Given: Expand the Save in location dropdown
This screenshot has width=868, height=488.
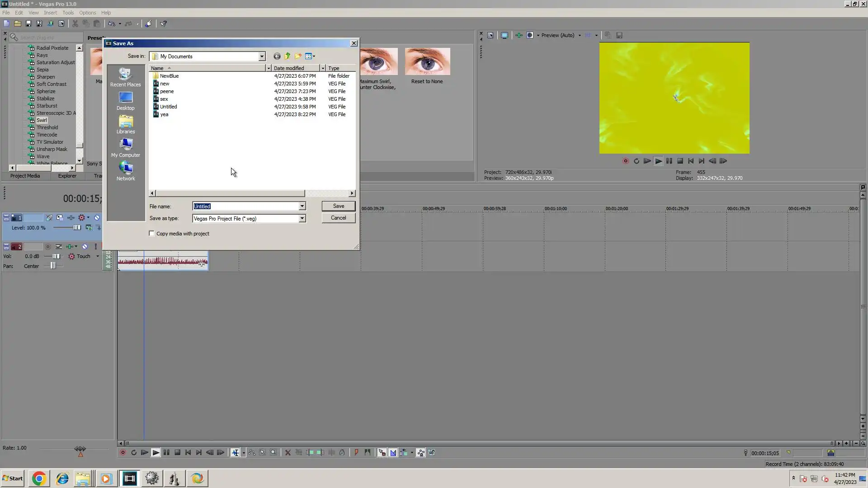Looking at the screenshot, I should [262, 56].
